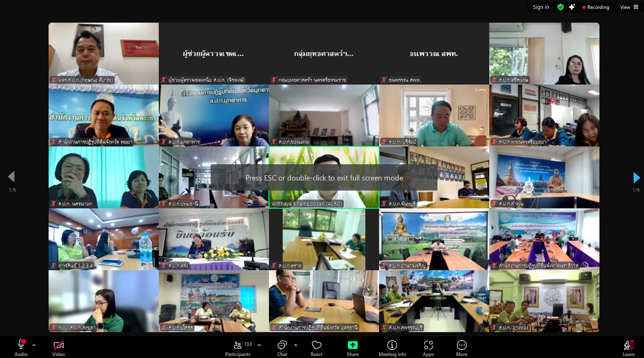The image size is (644, 358).
Task: Click the muted mic icon on ส.ป.ก. อ่างทอง
Action: 494,328
